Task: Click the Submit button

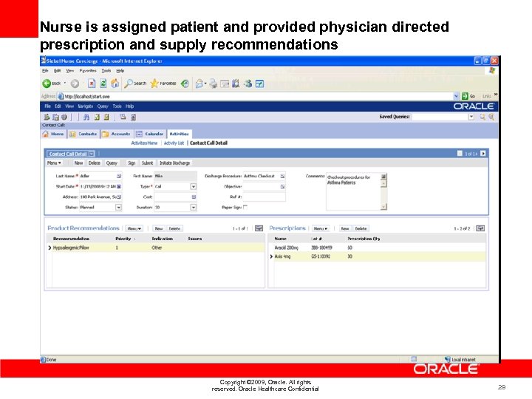Action: pyautogui.click(x=147, y=163)
